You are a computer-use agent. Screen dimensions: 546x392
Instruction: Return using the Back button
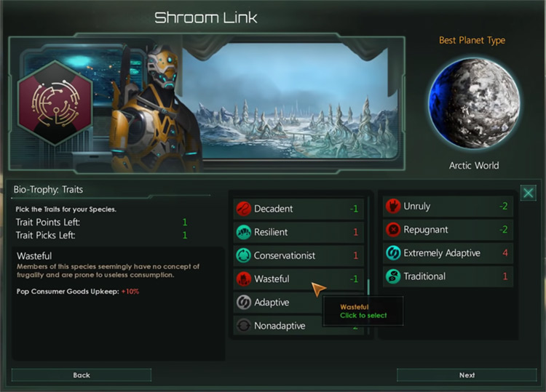coord(82,375)
